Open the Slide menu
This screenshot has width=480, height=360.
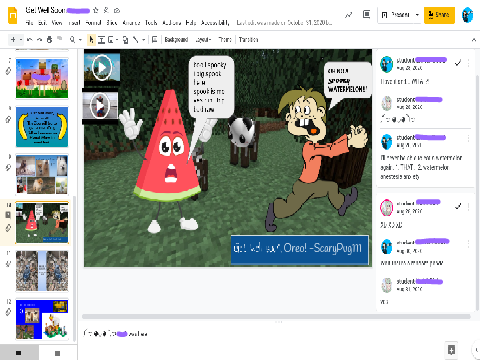(x=112, y=23)
